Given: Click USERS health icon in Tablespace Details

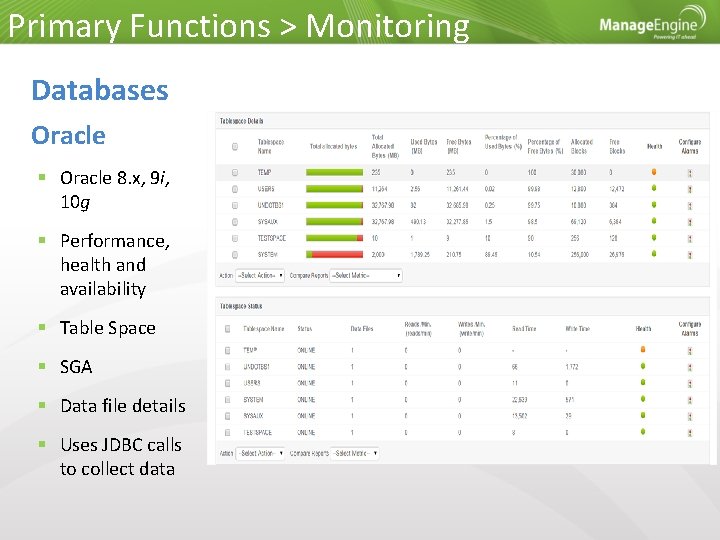Looking at the screenshot, I should 654,188.
